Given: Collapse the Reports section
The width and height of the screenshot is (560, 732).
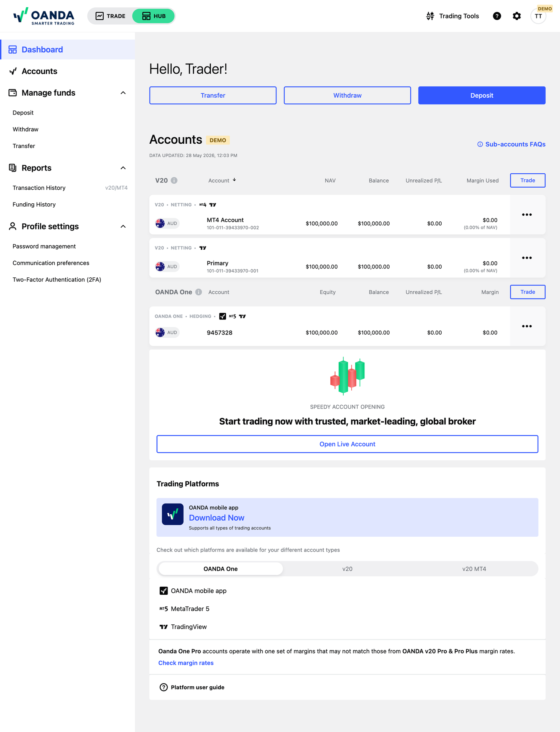Looking at the screenshot, I should click(x=123, y=168).
